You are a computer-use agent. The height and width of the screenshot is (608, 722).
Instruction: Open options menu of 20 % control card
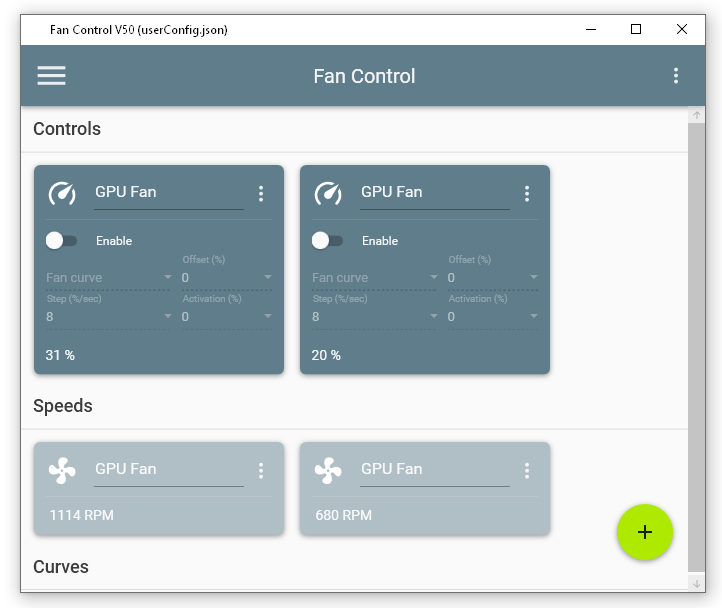pyautogui.click(x=527, y=193)
